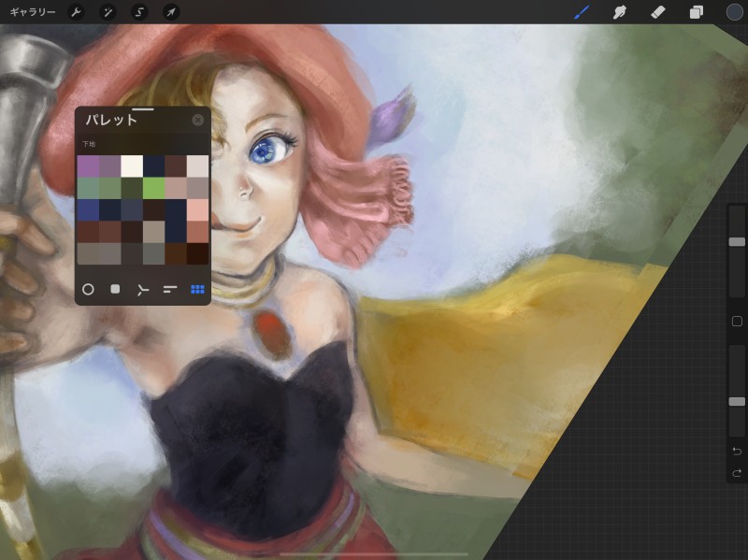
Task: Pick the bright green palette swatch
Action: (x=153, y=188)
